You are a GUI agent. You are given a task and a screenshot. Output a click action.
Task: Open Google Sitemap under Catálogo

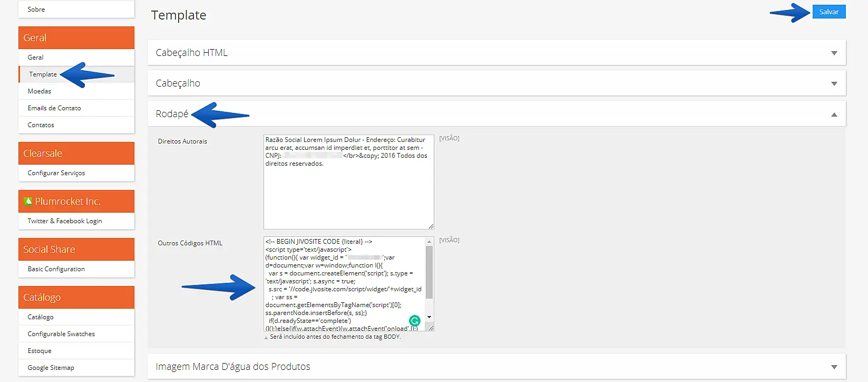click(51, 368)
